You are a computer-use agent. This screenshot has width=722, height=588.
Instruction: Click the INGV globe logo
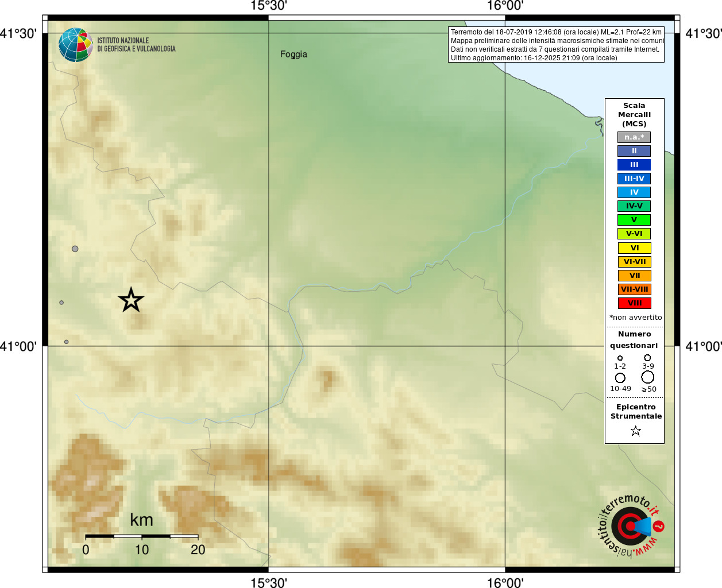click(76, 45)
